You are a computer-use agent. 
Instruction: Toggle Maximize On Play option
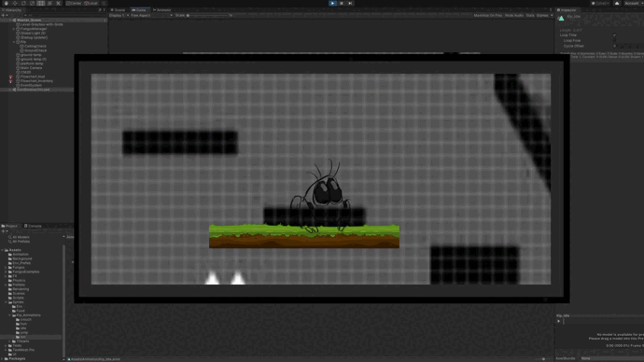pos(487,16)
